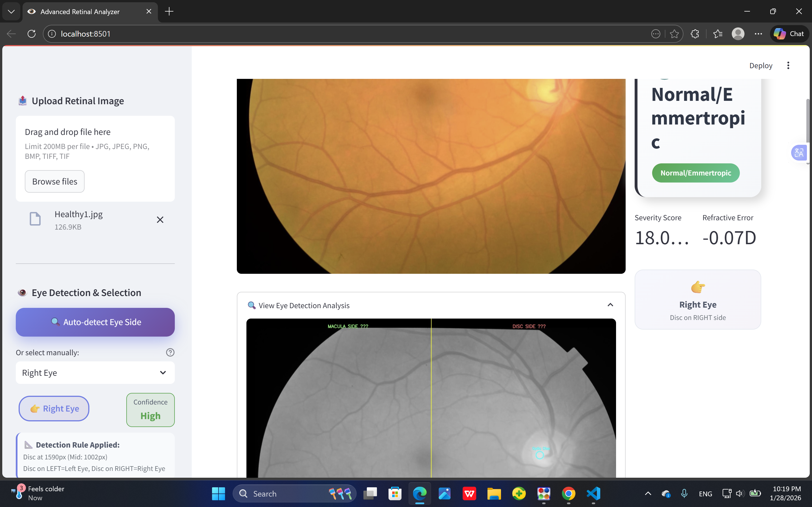The width and height of the screenshot is (812, 507).
Task: Open Copilot Chat in the browser toolbar
Action: click(789, 34)
